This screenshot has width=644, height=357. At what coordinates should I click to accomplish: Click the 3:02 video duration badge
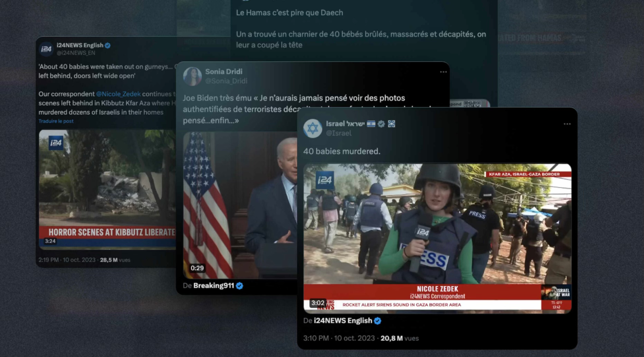tap(318, 303)
